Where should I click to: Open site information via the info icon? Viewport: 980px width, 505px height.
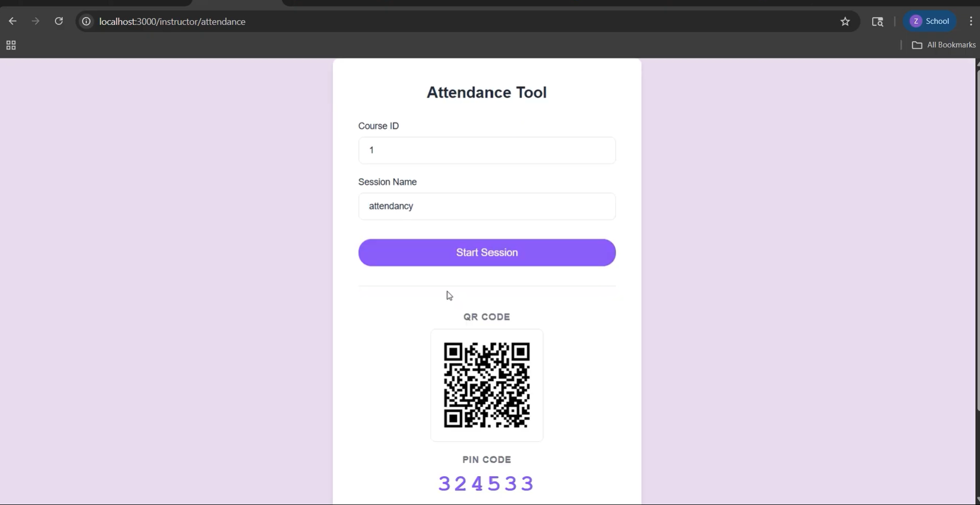coord(86,21)
